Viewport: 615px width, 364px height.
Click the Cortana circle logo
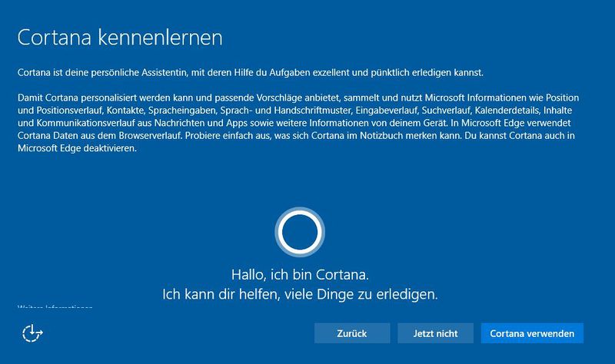pos(300,232)
